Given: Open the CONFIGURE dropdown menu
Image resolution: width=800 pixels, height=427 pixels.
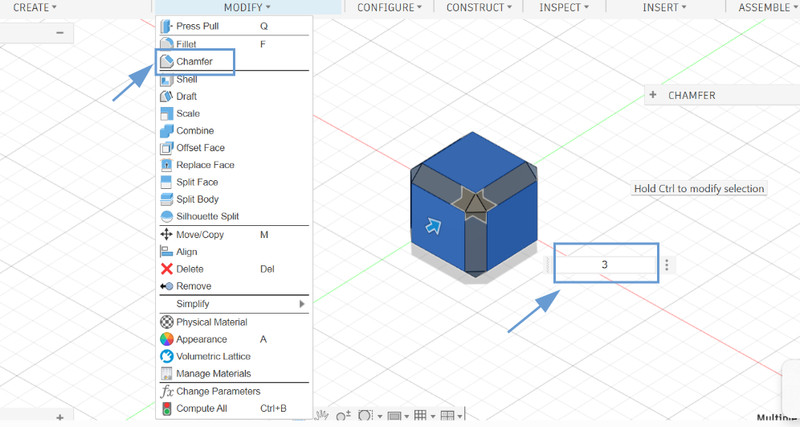Looking at the screenshot, I should click(x=389, y=7).
